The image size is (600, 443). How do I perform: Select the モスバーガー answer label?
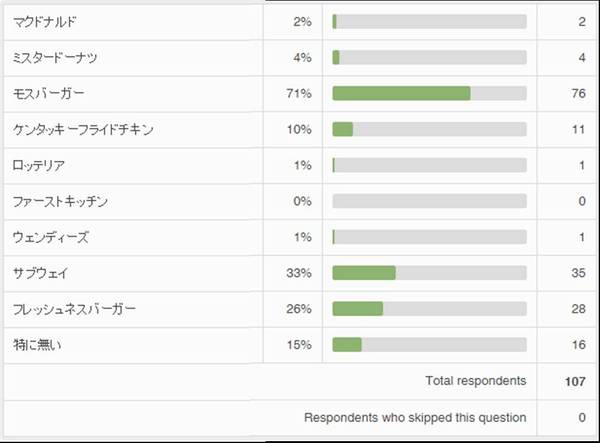tap(49, 93)
